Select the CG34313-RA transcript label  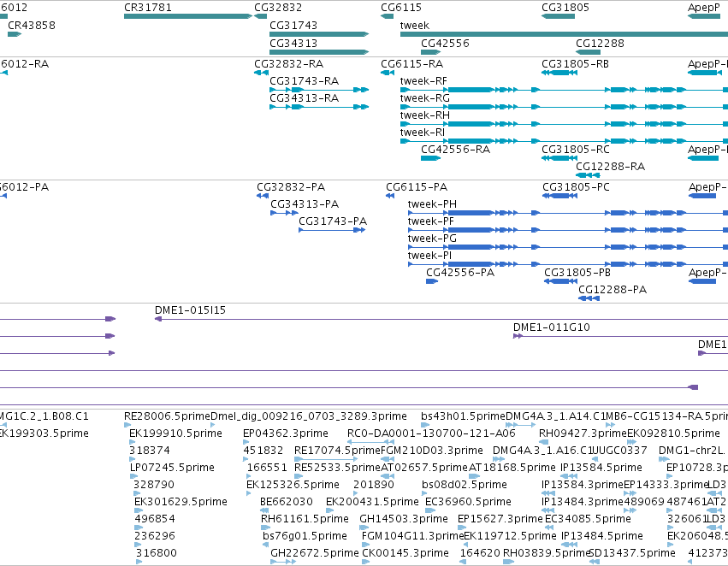click(x=304, y=97)
